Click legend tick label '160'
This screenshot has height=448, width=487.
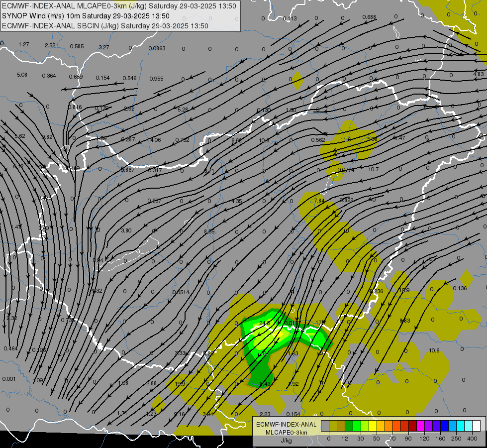pos(440,439)
